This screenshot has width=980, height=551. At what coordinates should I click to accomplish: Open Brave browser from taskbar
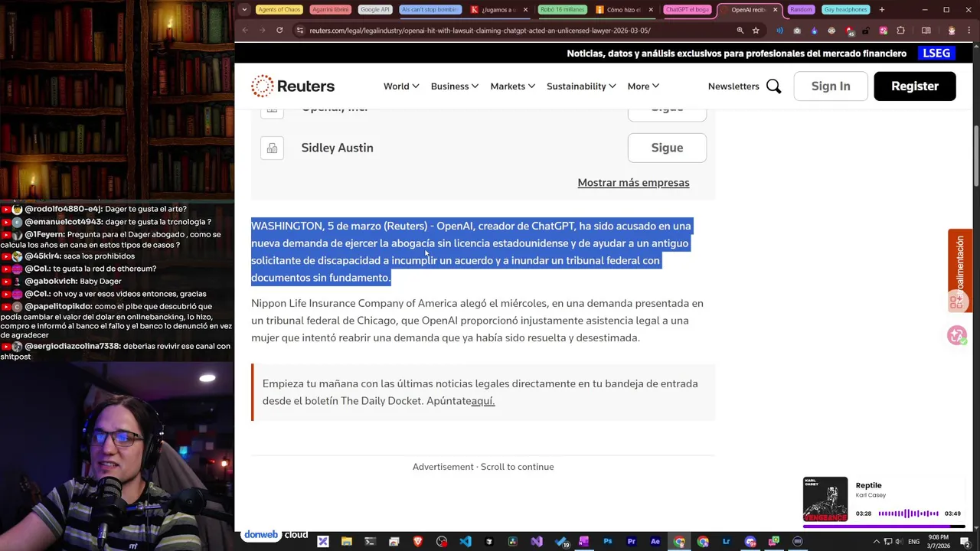[417, 542]
